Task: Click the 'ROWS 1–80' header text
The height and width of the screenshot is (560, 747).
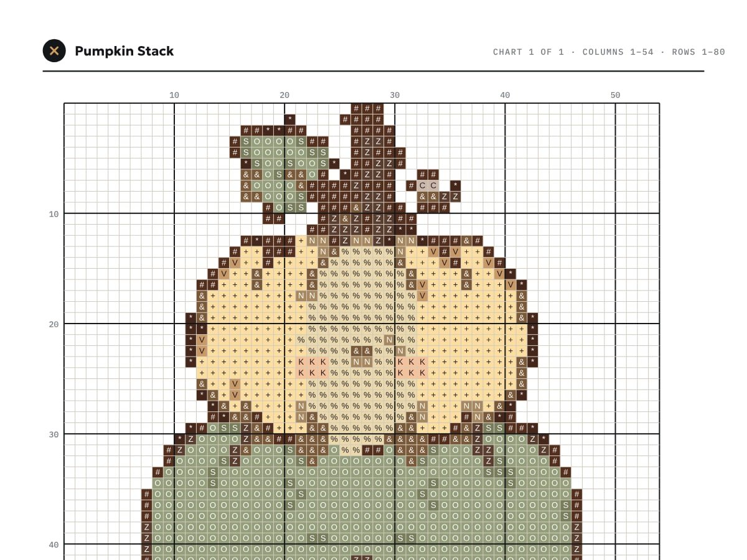Action: [x=698, y=52]
